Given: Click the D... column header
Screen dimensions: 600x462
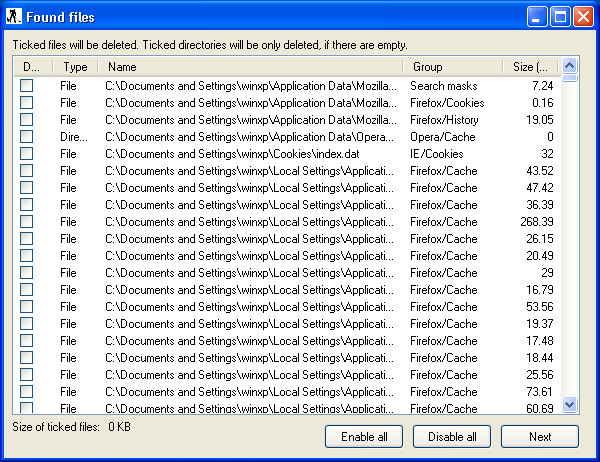Looking at the screenshot, I should coord(33,67).
